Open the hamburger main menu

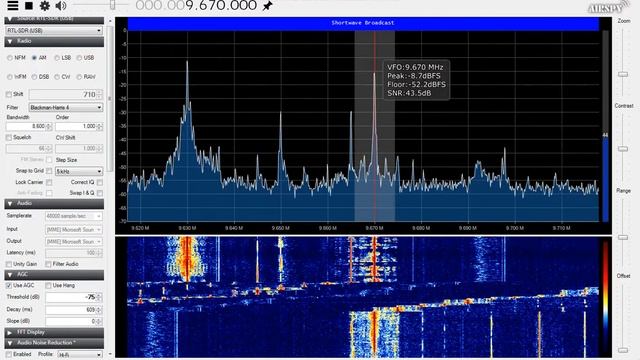tap(13, 6)
